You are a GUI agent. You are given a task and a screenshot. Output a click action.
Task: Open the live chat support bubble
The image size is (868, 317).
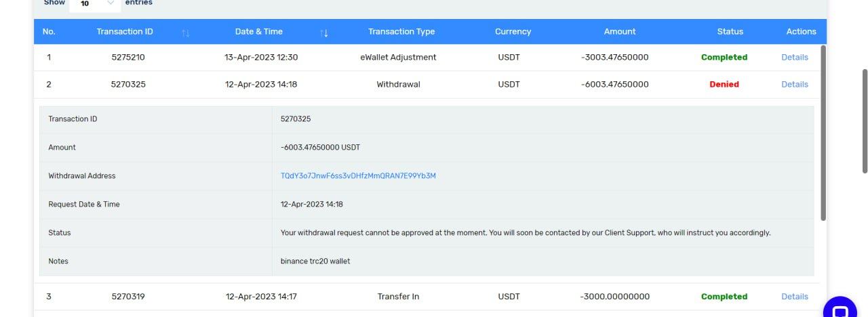[840, 310]
